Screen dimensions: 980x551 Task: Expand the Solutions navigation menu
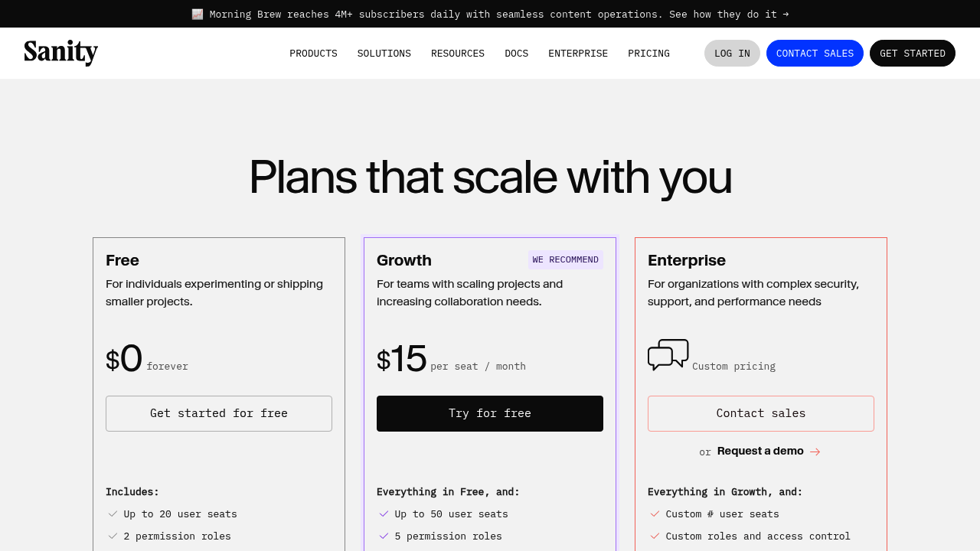[x=384, y=54]
